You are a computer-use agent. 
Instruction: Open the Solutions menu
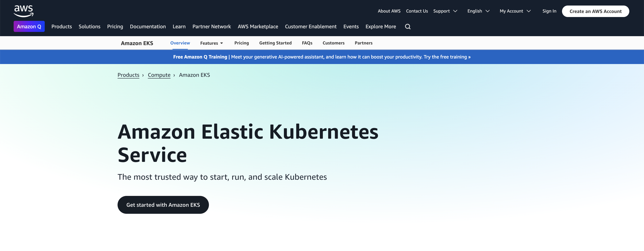click(x=89, y=26)
